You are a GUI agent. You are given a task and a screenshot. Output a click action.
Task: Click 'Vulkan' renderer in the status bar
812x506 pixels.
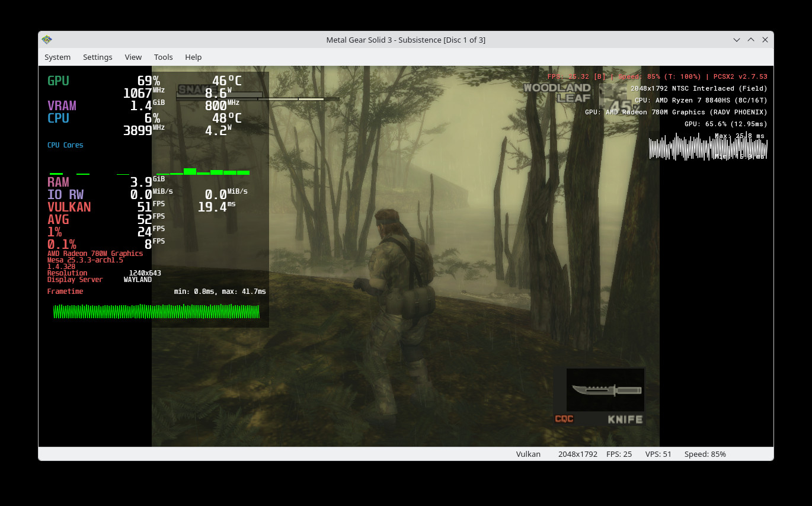click(528, 454)
